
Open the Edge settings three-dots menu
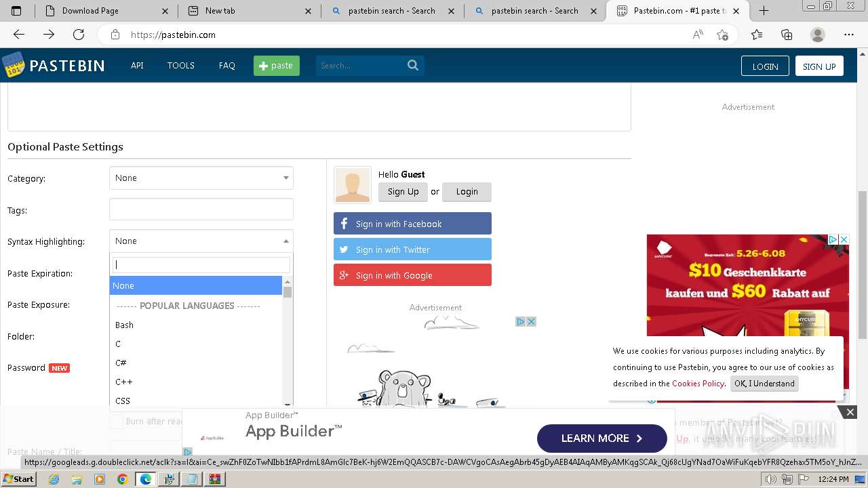point(849,35)
